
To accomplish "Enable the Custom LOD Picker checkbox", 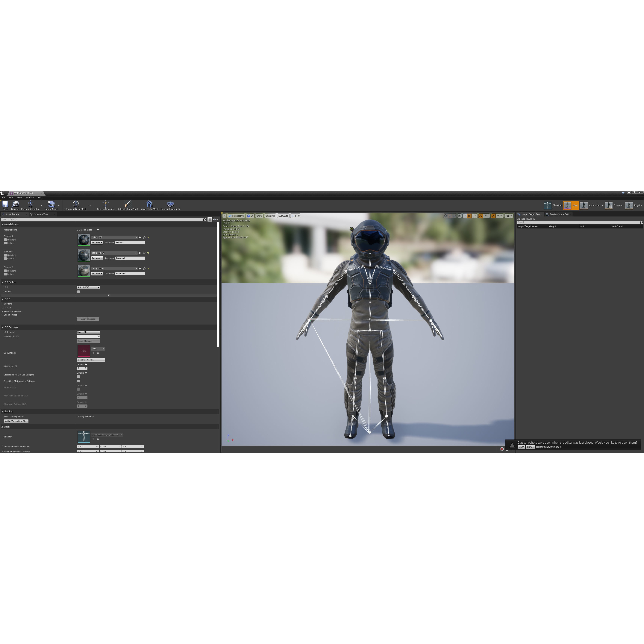I will tap(78, 292).
